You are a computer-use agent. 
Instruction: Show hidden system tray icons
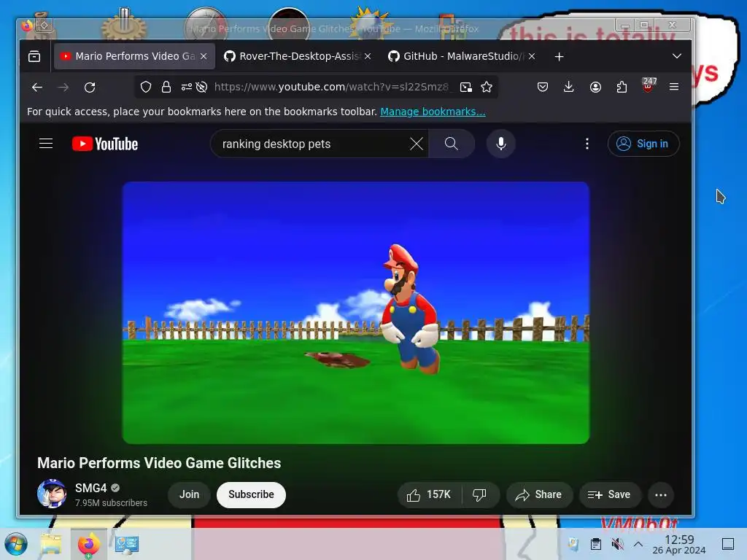tap(638, 544)
